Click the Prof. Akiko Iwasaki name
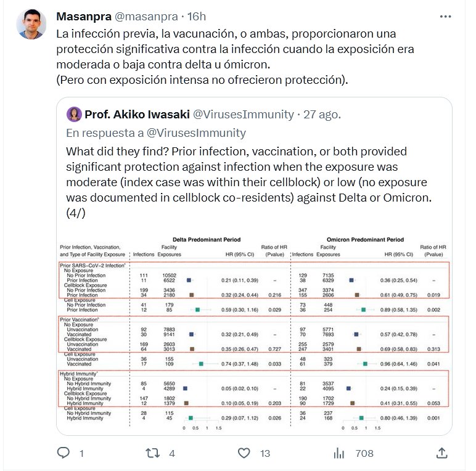The height and width of the screenshot is (471, 476). click(136, 114)
